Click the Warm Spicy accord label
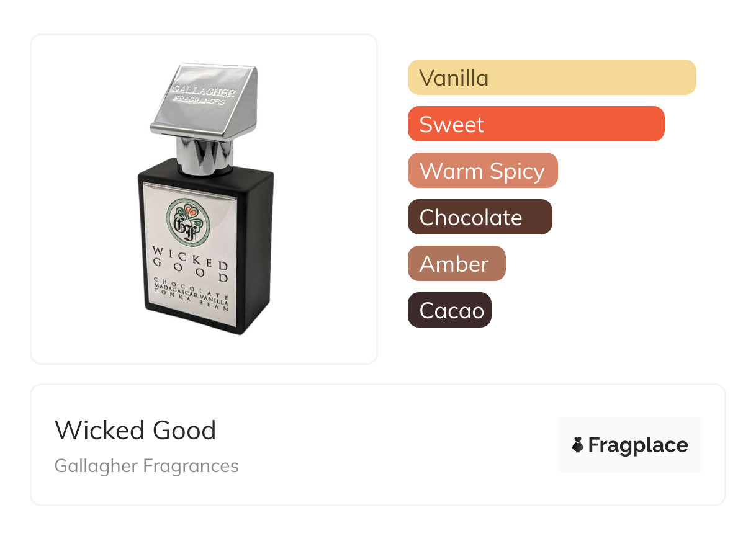The image size is (756, 536). (482, 171)
